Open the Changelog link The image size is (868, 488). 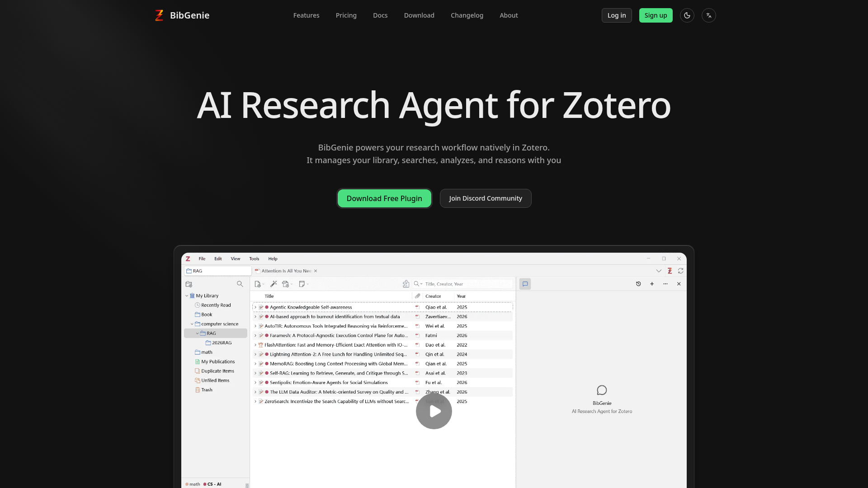point(467,15)
